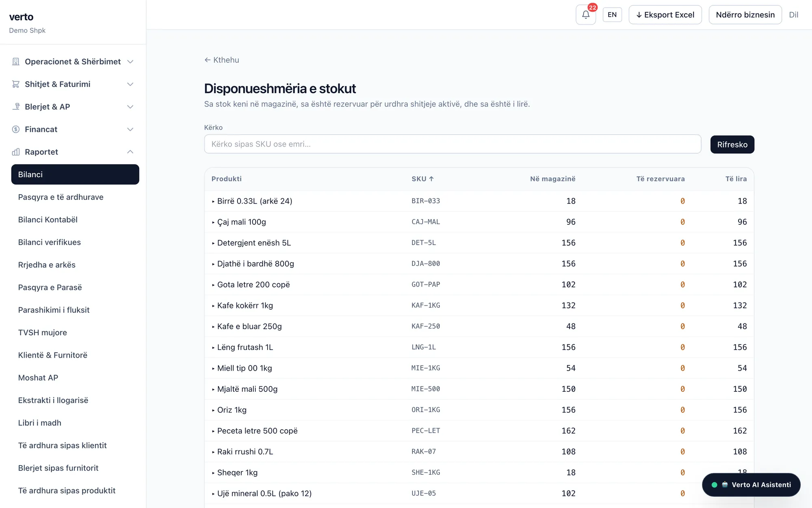Sort by the SKU column header
812x508 pixels.
tap(423, 179)
